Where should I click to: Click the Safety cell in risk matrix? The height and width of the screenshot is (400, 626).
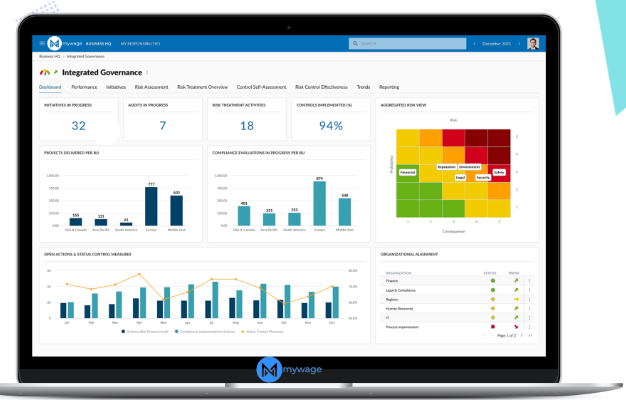click(x=499, y=171)
